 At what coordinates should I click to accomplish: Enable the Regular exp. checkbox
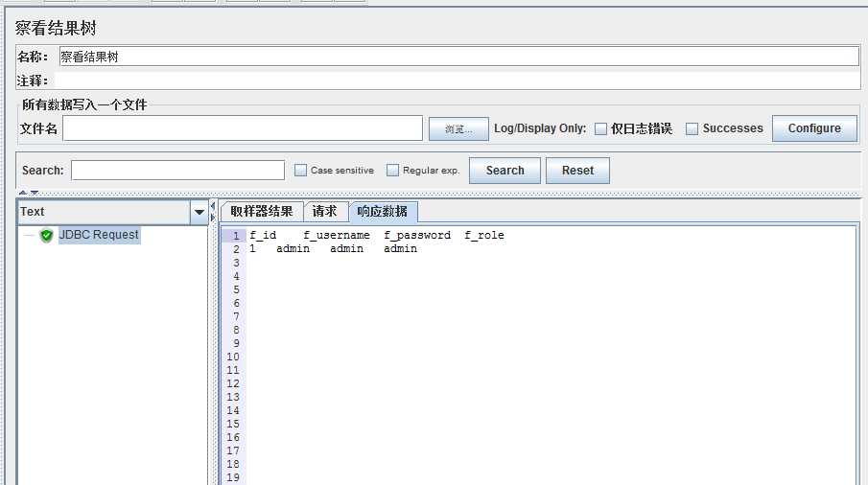click(x=392, y=171)
